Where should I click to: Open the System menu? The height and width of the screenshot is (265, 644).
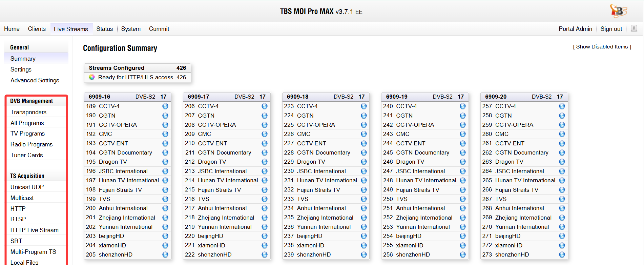tap(131, 29)
